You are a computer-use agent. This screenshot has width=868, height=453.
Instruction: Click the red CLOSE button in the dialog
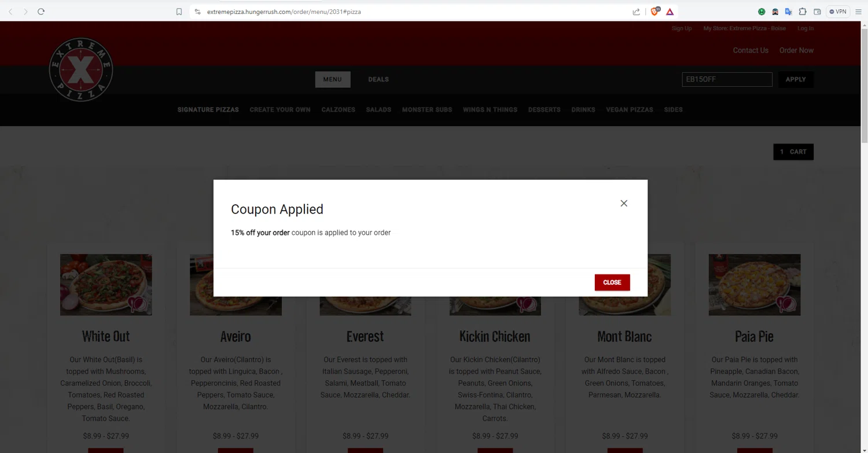(x=612, y=282)
